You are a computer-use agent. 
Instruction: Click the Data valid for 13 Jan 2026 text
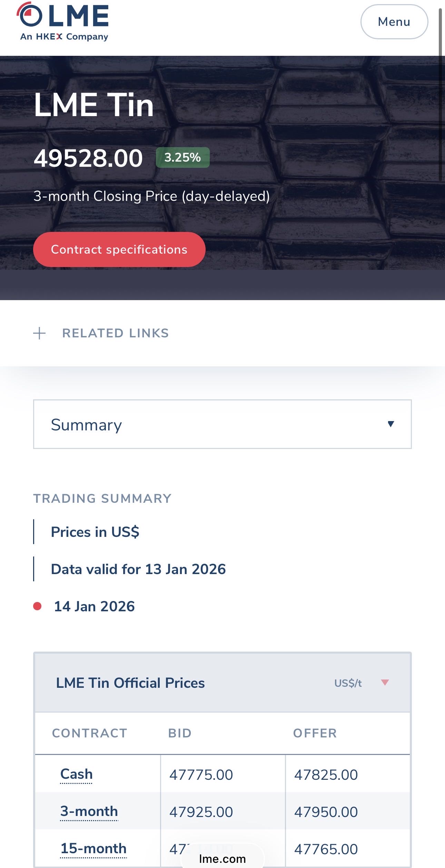(x=138, y=569)
